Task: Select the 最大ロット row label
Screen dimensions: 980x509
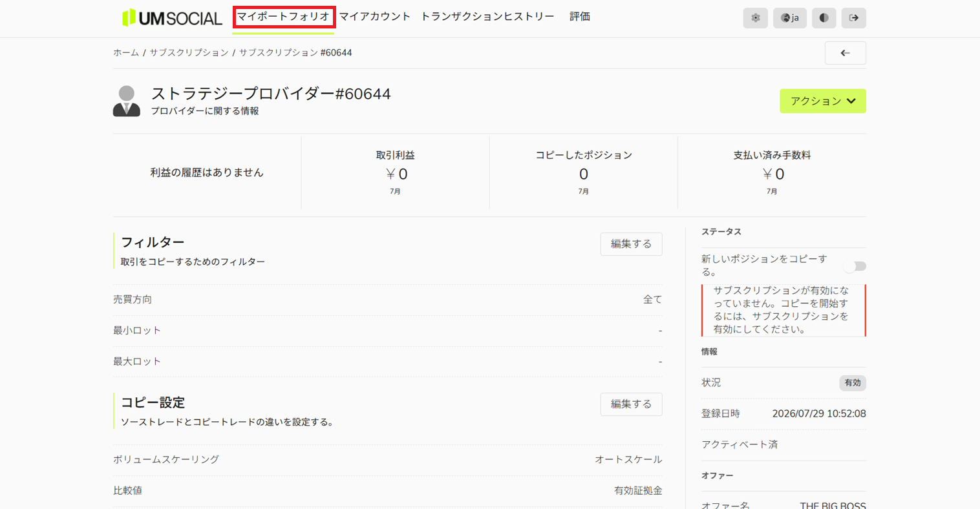Action: click(137, 362)
